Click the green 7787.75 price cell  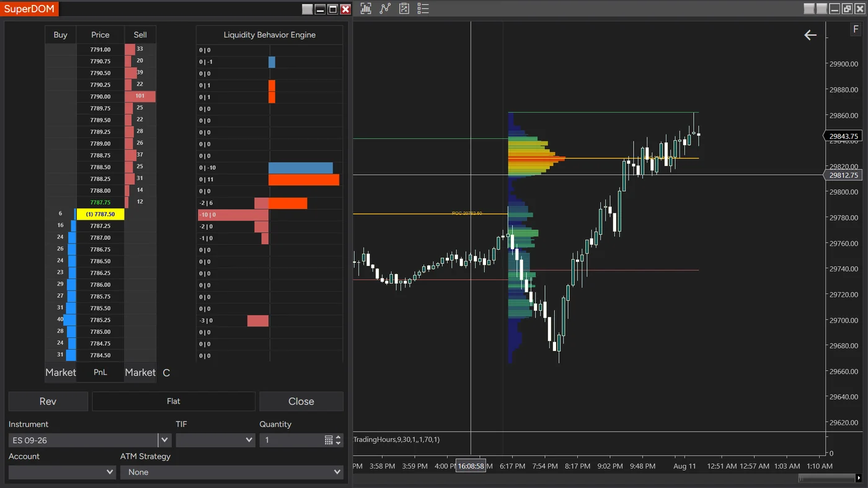tap(100, 202)
